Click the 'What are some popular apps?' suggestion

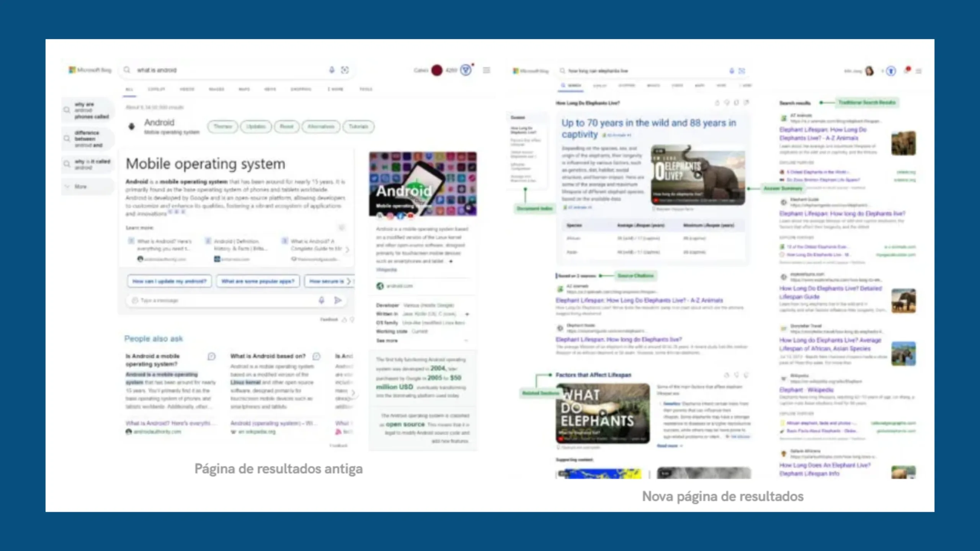coord(258,281)
